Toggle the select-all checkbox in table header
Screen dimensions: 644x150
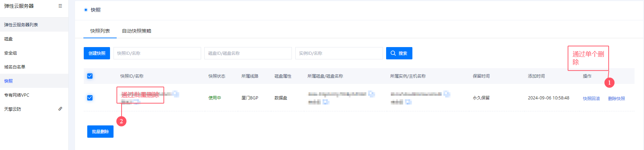(90, 76)
